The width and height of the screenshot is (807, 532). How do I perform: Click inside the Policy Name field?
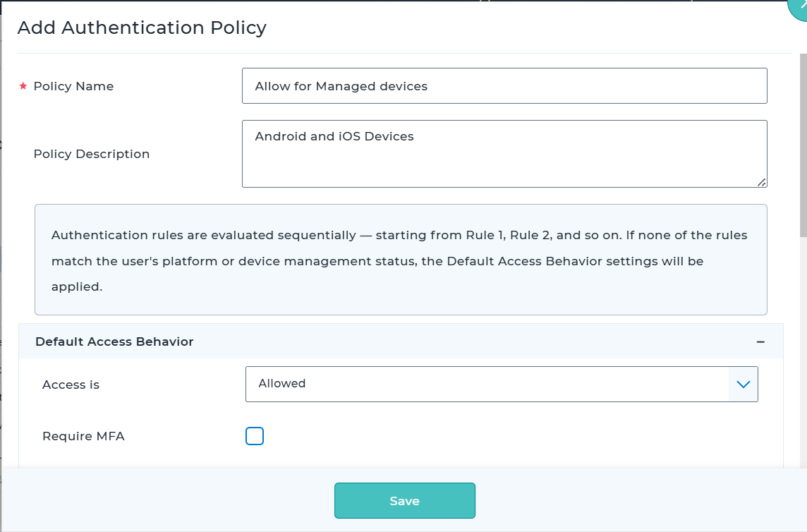click(504, 85)
